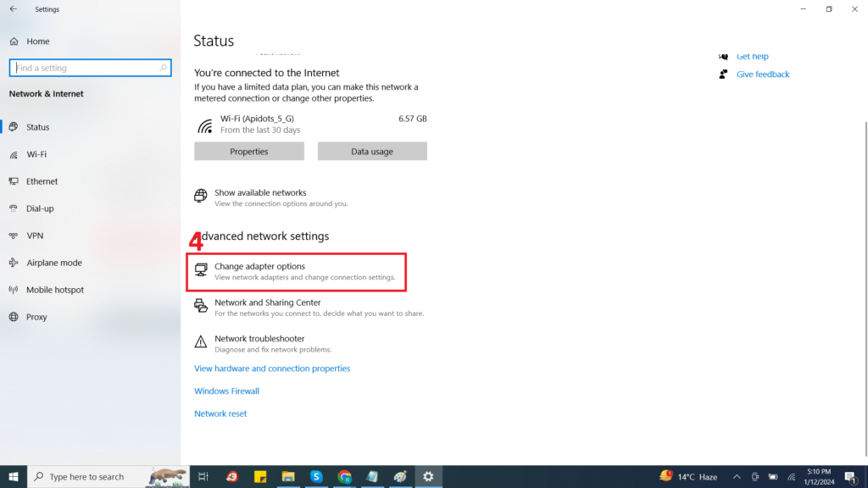Click the Home icon in the sidebar

click(x=14, y=42)
